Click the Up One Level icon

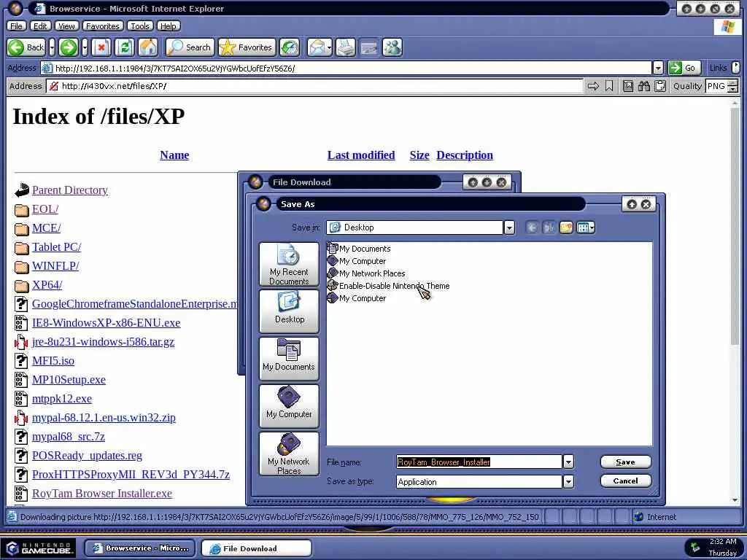point(549,227)
